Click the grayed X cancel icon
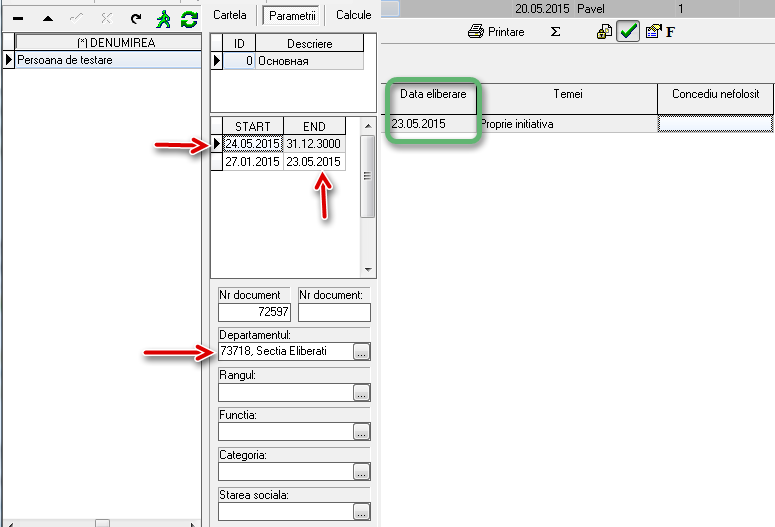 coord(106,19)
